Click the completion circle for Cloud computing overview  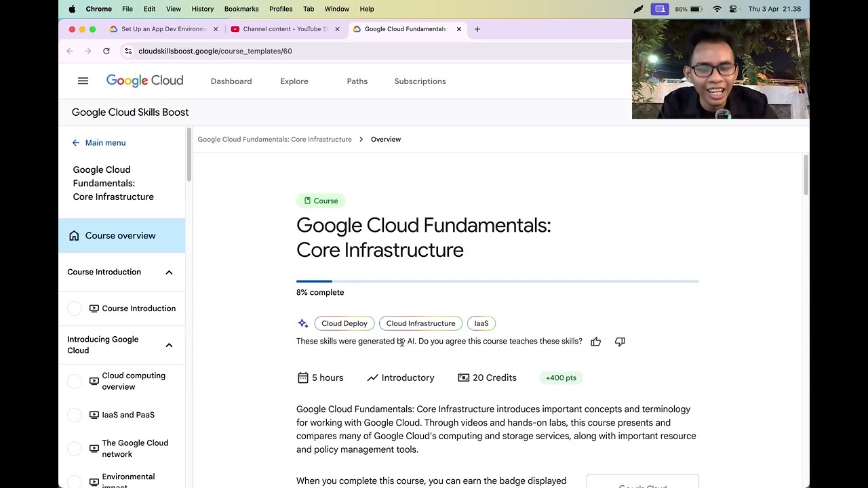tap(75, 382)
